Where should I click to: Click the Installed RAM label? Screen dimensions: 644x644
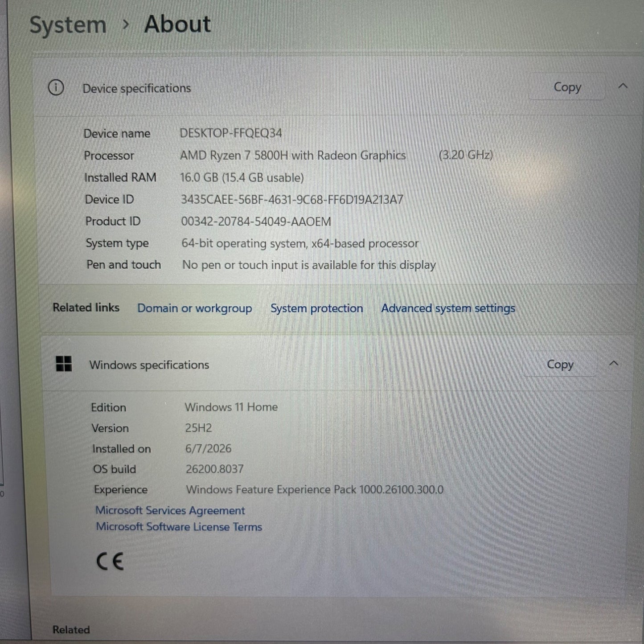(x=120, y=177)
